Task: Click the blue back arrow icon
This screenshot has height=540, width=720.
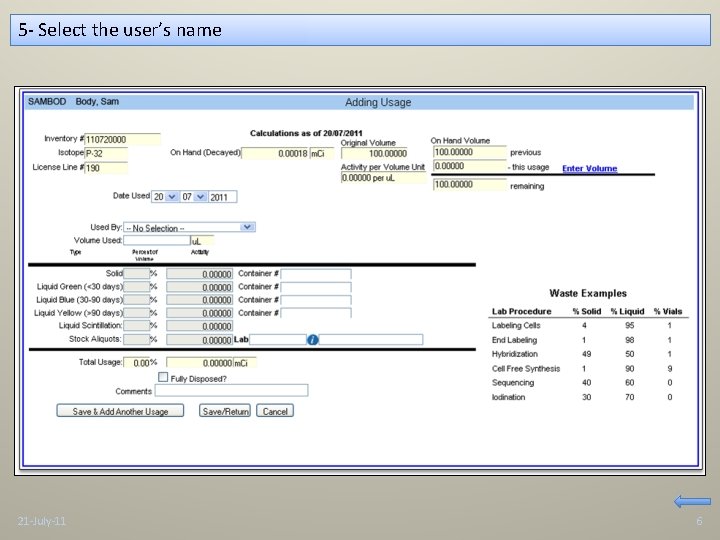Action: point(692,501)
